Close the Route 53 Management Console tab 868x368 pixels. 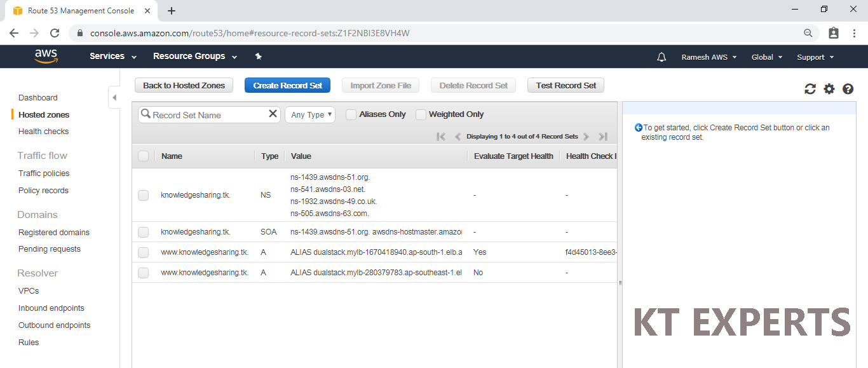point(147,11)
